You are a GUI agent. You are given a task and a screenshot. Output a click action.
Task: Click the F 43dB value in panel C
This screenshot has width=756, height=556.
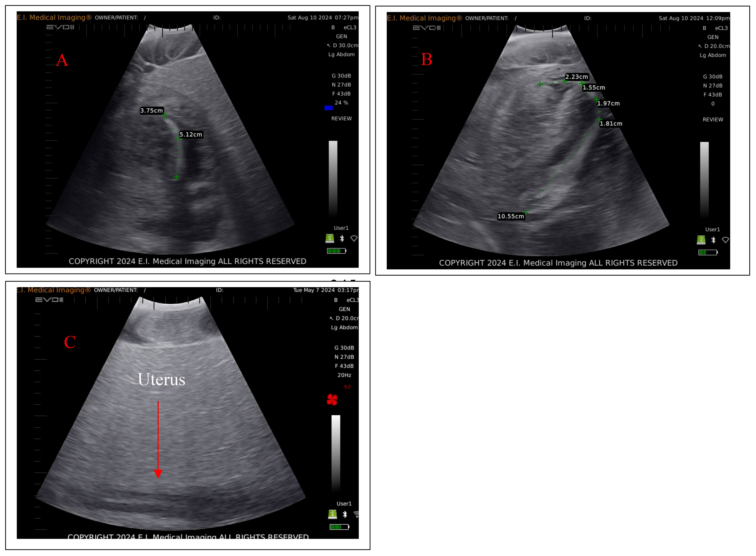[x=344, y=366]
